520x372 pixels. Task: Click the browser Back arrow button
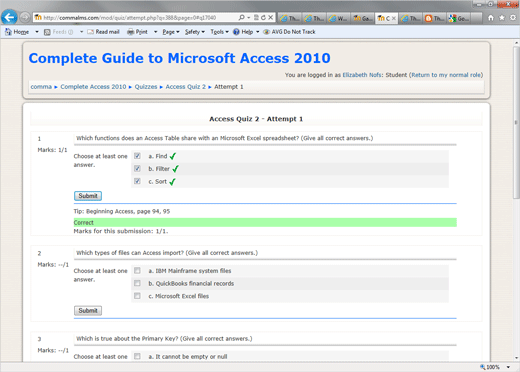[9, 17]
